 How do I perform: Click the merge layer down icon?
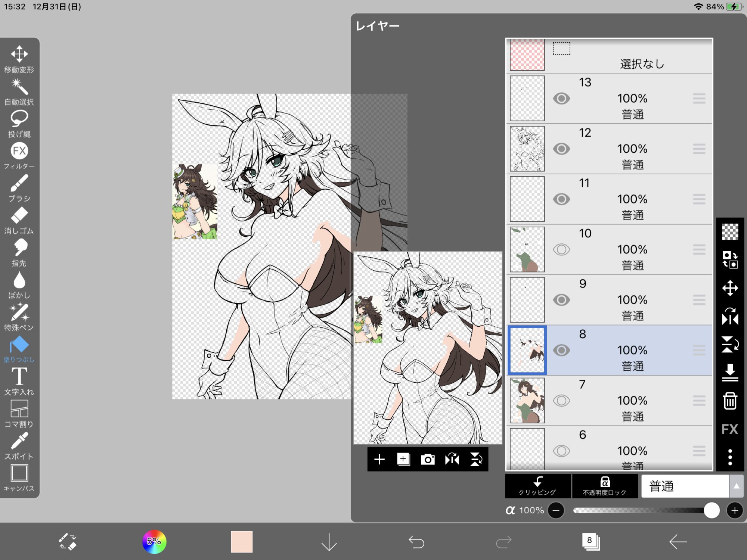[730, 372]
